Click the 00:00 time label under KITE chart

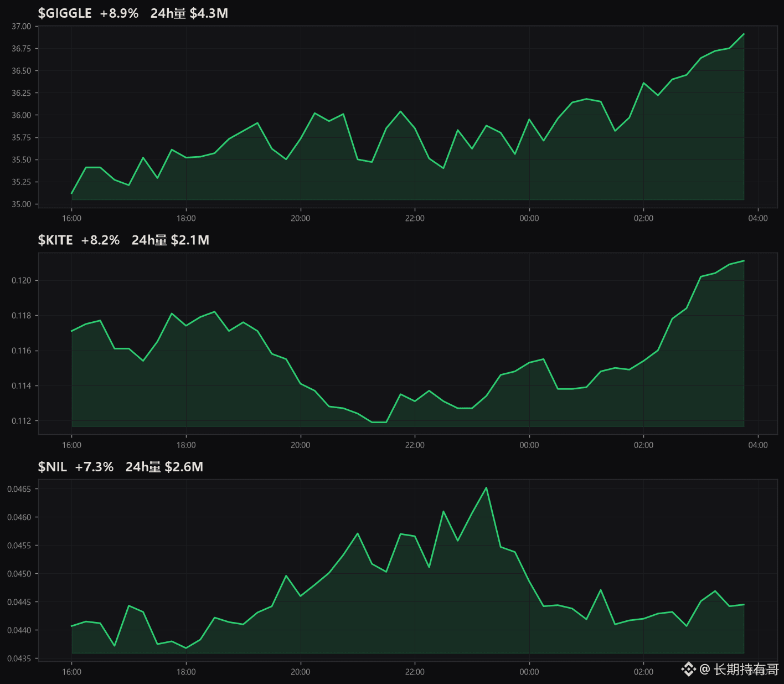point(529,445)
